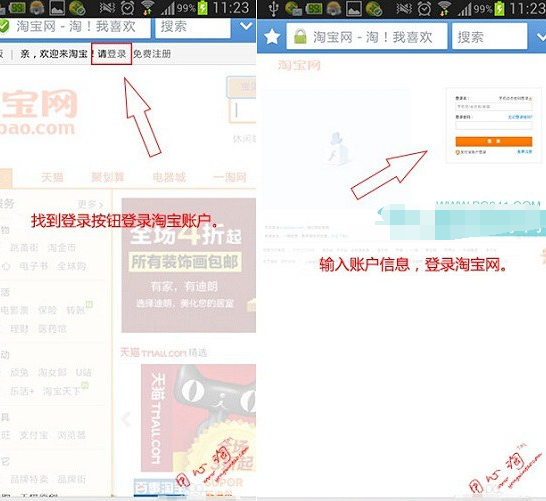546x501 pixels.
Task: Tap the alarm clock status icon on right screen
Action: point(424,9)
